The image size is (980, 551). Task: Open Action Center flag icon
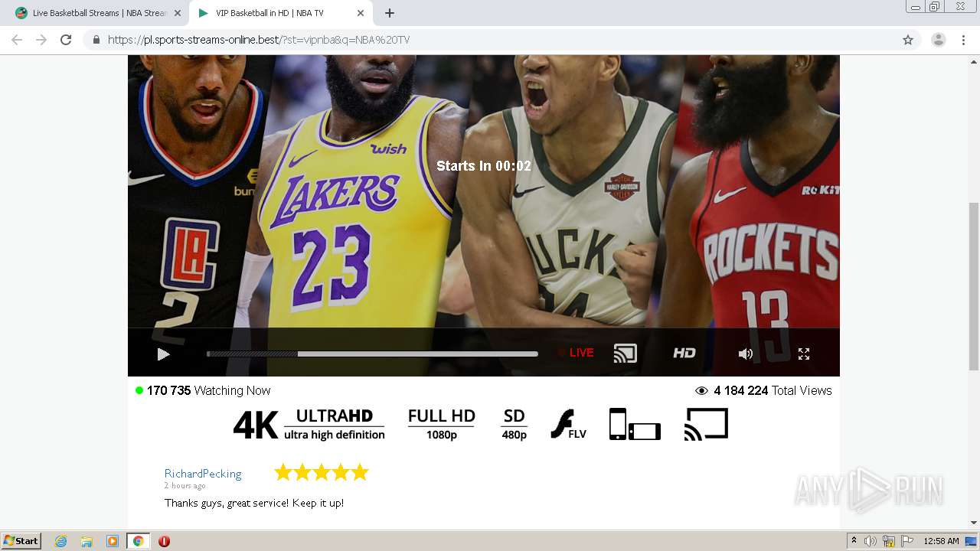point(906,541)
